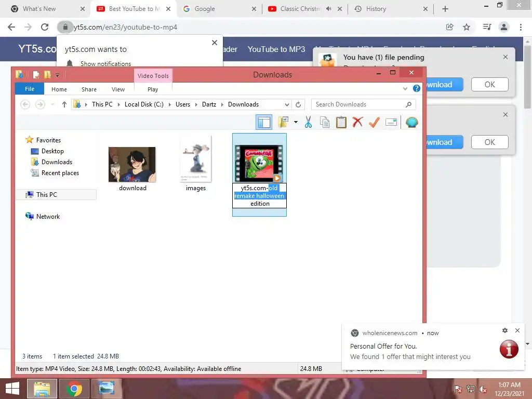This screenshot has width=532, height=399.
Task: Click the red X Delete icon
Action: (x=357, y=122)
